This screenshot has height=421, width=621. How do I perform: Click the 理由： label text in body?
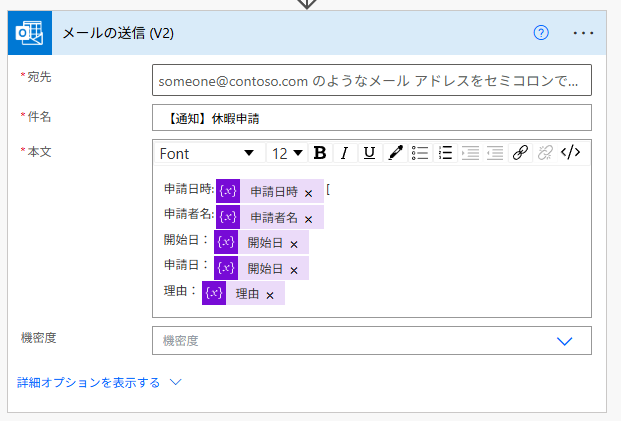click(x=180, y=291)
